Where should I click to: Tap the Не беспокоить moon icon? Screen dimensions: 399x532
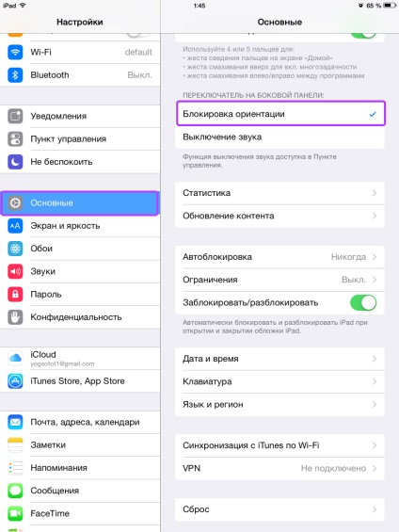pos(15,162)
